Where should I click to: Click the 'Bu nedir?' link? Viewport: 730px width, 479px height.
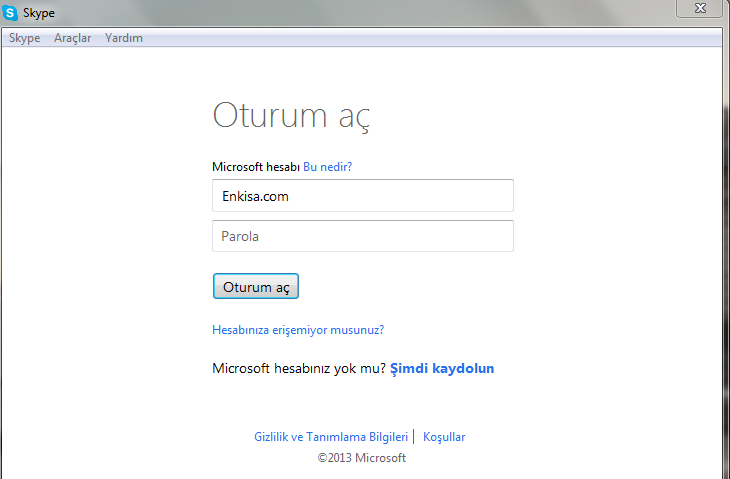327,167
